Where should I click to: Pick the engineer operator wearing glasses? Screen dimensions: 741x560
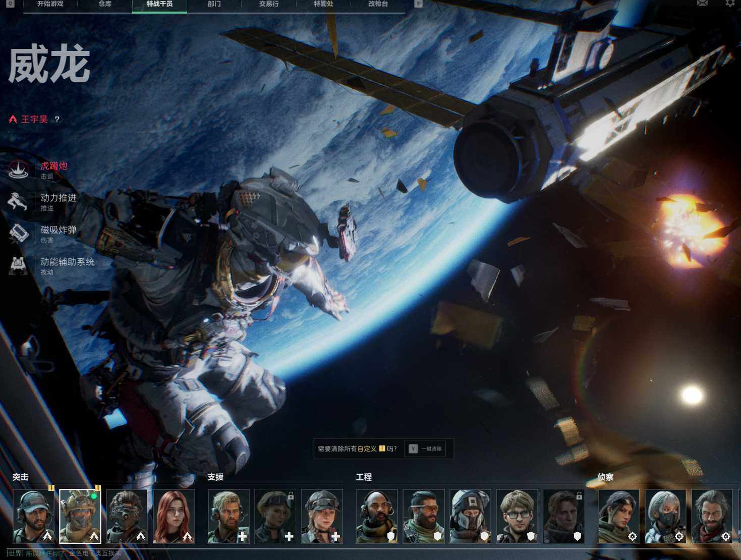click(x=517, y=516)
